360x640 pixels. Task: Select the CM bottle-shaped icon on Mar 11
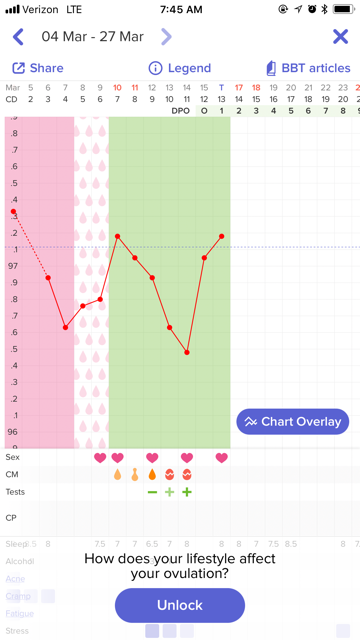tap(135, 475)
